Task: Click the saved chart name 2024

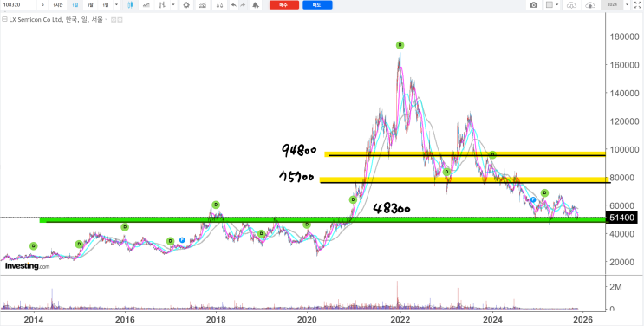Action: 612,5
